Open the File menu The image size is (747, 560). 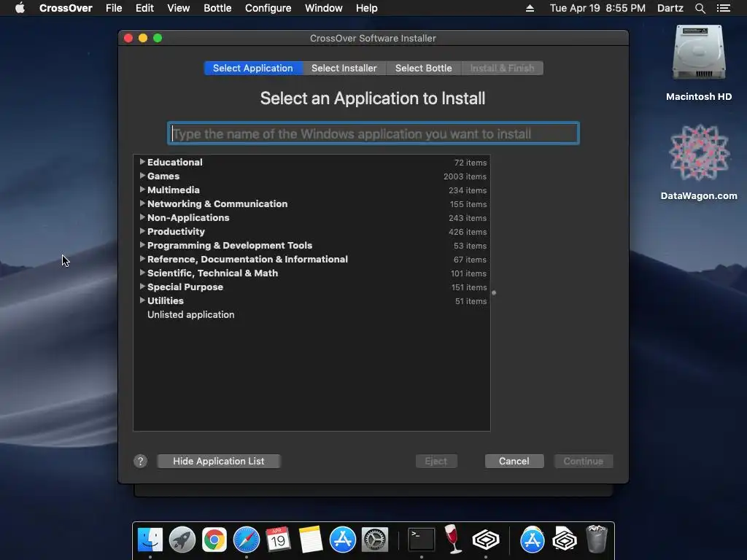pos(114,8)
